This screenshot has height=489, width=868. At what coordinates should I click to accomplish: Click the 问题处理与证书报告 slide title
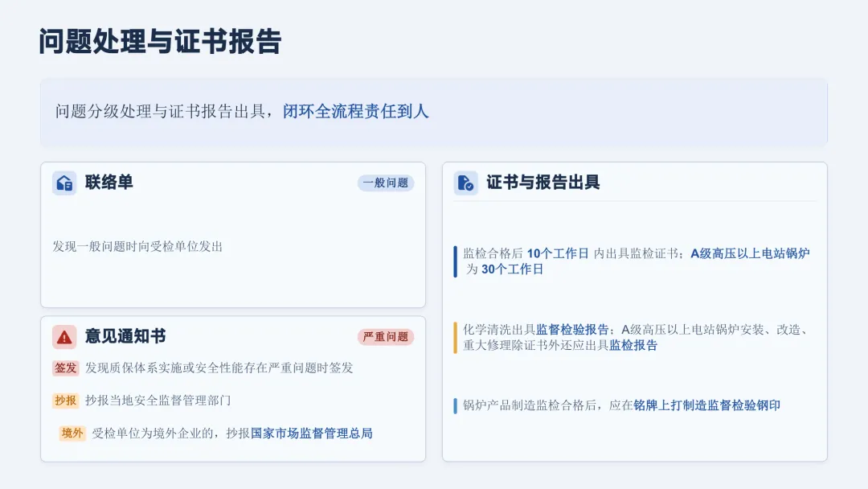point(160,42)
